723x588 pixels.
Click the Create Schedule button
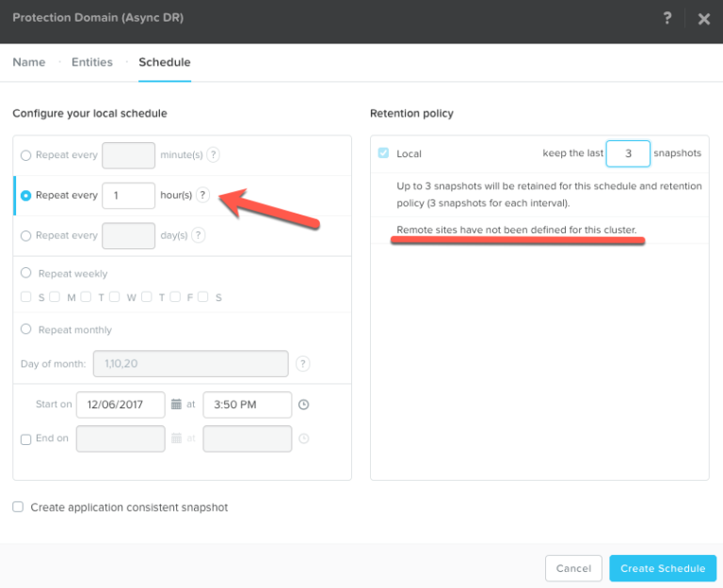coord(663,568)
